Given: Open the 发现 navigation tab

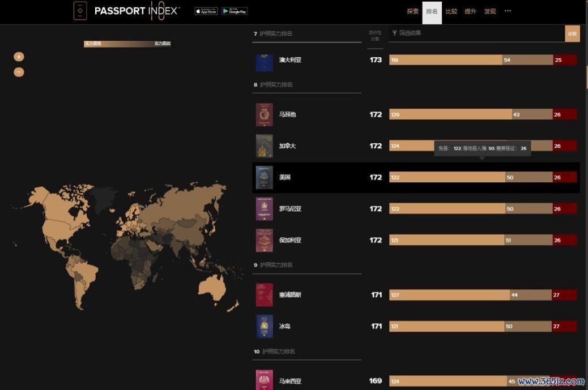Looking at the screenshot, I should (490, 11).
